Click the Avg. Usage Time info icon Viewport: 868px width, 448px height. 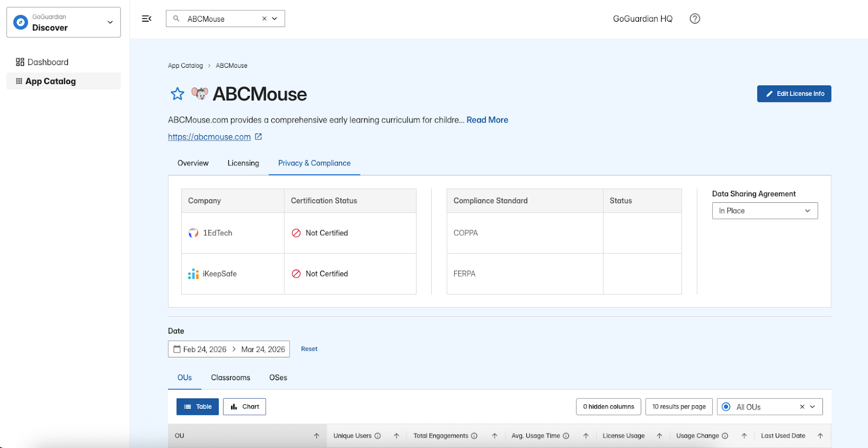[x=566, y=436]
